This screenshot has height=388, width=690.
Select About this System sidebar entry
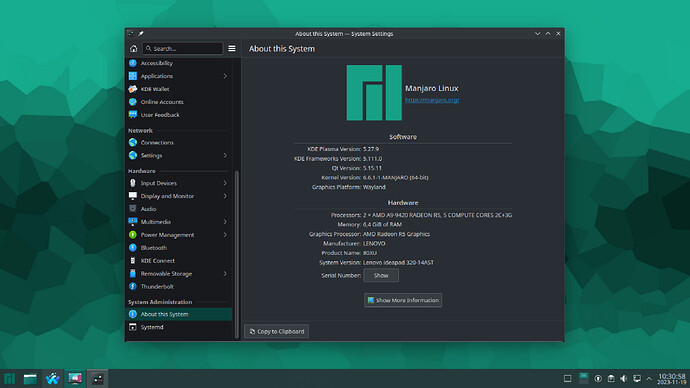tap(179, 314)
